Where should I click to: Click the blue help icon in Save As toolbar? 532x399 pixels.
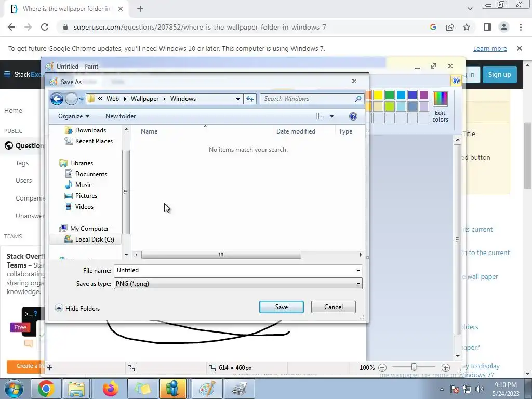coord(353,116)
